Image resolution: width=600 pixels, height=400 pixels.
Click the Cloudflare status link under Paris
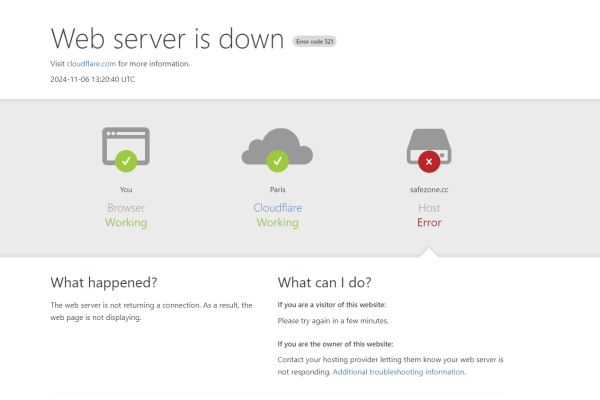tap(277, 208)
